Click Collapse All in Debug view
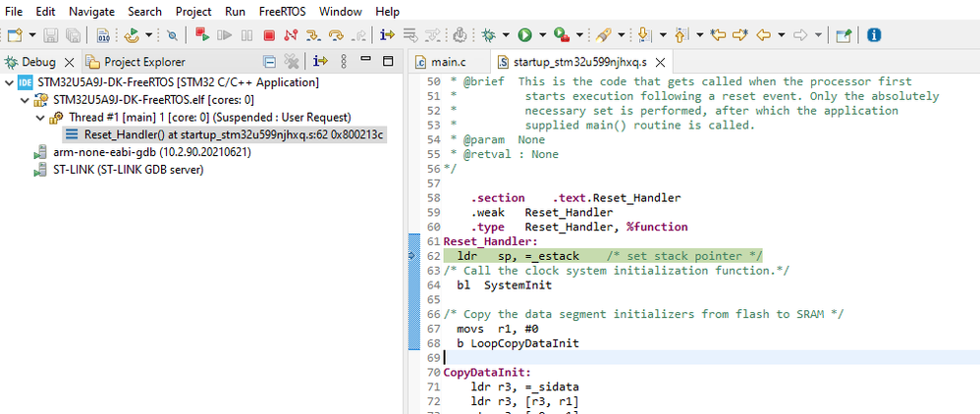Viewport: 980px width, 414px height. 269,61
